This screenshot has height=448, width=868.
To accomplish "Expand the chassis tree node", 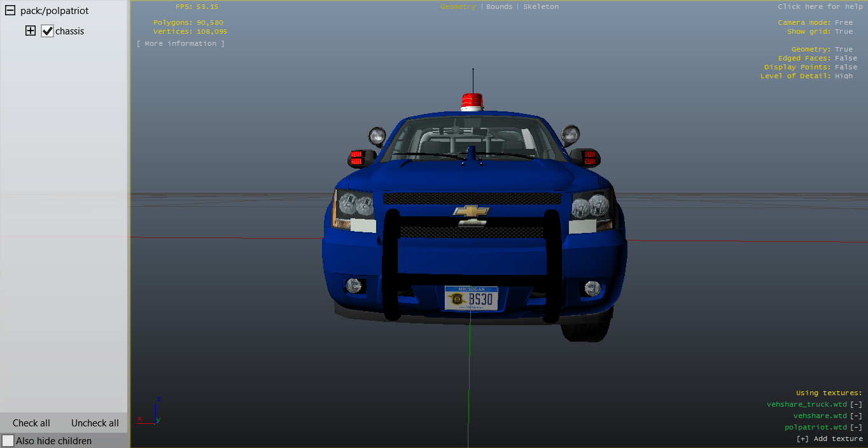I will 31,31.
